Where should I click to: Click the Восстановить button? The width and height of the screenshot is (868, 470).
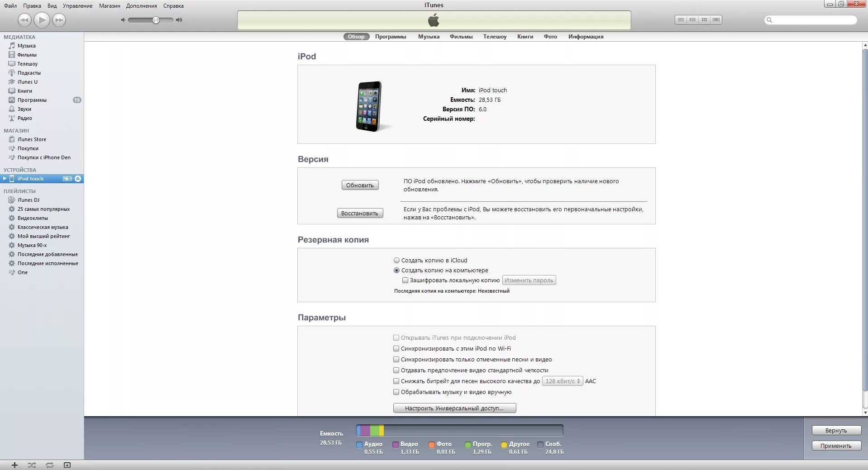[x=360, y=213]
